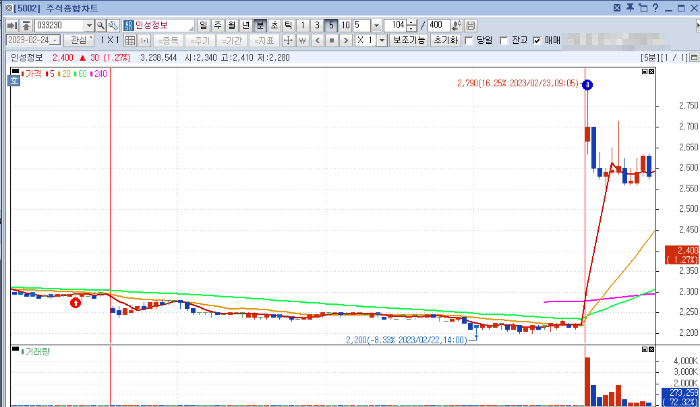Select the 주 (weekly) period
The height and width of the screenshot is (407, 700).
(x=217, y=25)
